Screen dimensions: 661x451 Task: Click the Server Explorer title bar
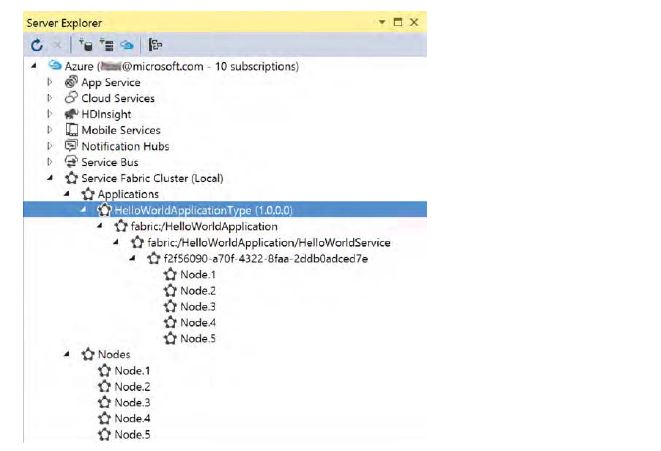(x=225, y=22)
